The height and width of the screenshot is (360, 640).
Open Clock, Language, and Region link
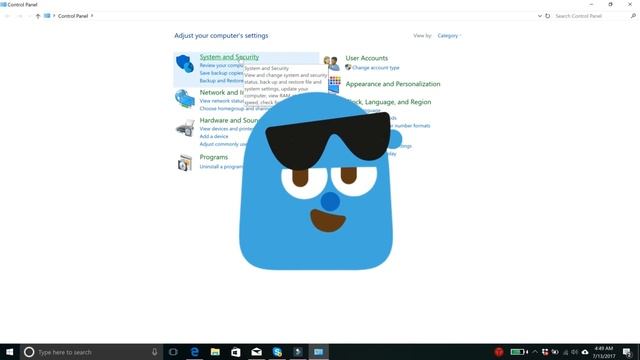[389, 102]
